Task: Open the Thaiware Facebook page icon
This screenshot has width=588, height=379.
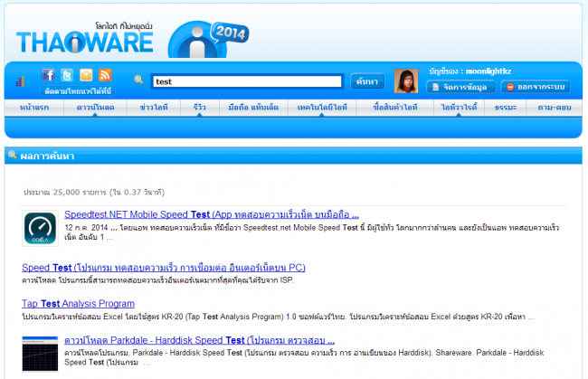Action: point(48,75)
